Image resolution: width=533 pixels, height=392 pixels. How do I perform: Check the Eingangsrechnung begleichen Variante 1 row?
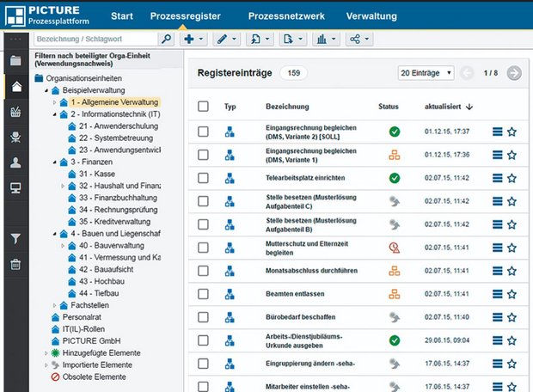pos(203,155)
